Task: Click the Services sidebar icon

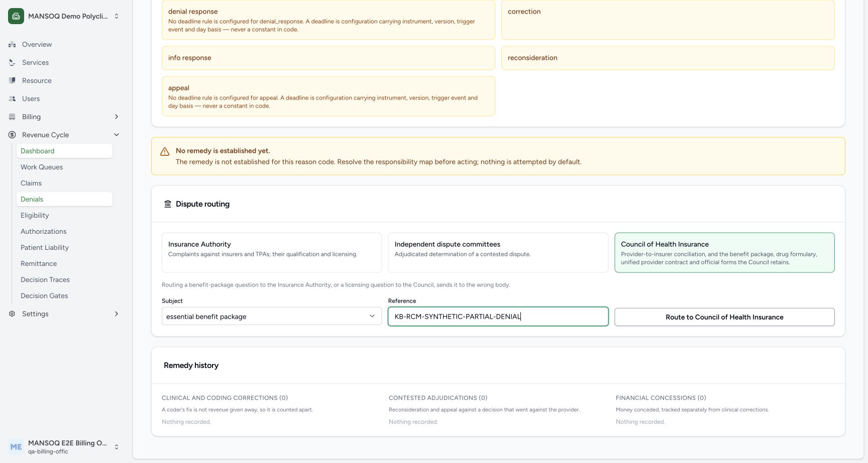Action: [12, 62]
